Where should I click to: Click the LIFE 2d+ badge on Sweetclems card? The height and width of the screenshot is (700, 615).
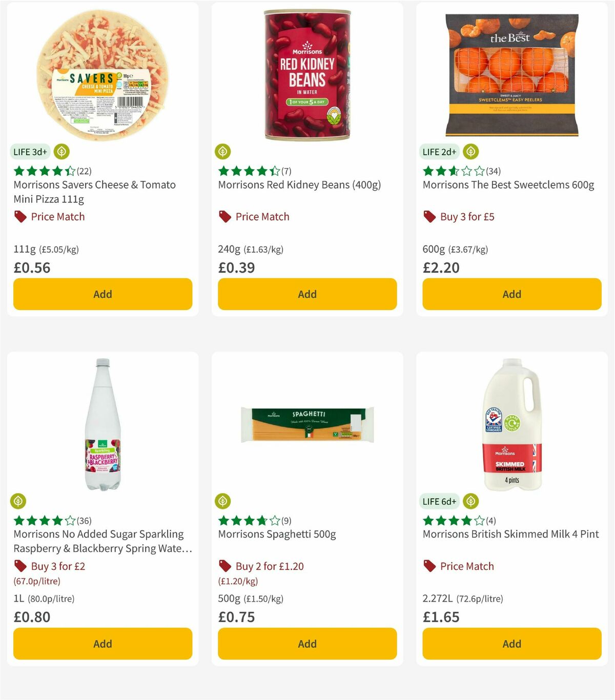438,152
